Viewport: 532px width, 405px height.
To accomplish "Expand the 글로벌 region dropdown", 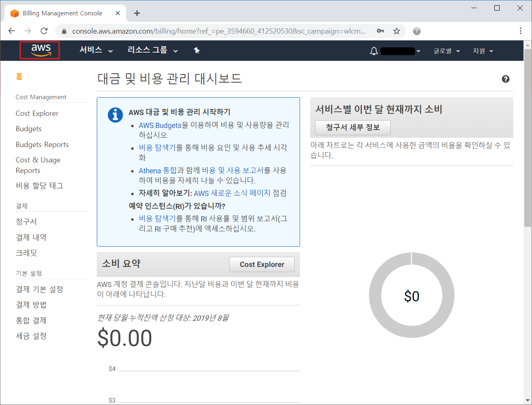I will tap(447, 51).
